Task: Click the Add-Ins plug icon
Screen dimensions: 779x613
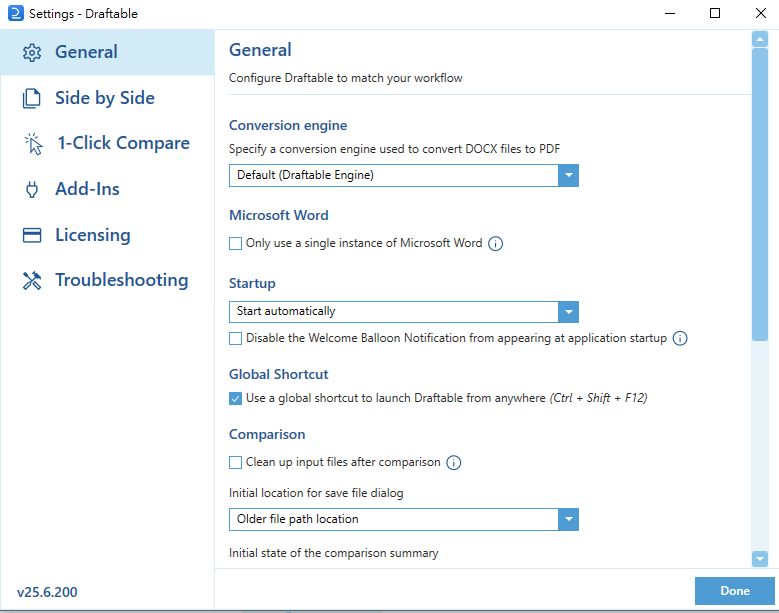Action: pos(32,190)
